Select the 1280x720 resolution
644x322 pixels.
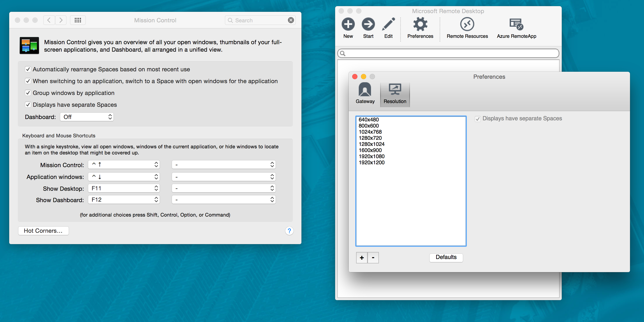(x=411, y=138)
